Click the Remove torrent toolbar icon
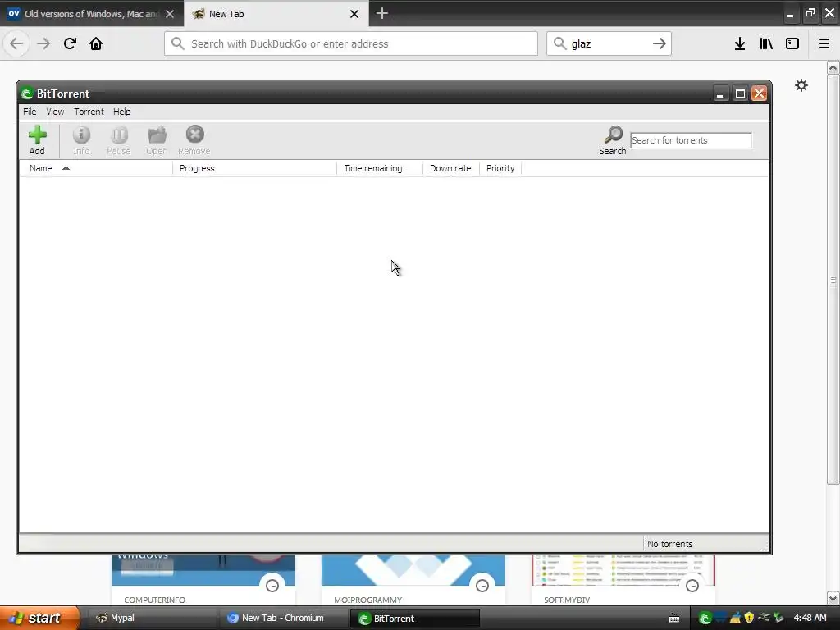Image resolution: width=840 pixels, height=630 pixels. (x=194, y=139)
